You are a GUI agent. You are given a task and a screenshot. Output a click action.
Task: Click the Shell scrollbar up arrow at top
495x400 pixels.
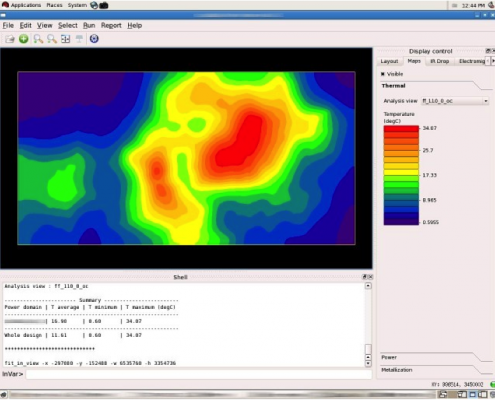pos(368,286)
